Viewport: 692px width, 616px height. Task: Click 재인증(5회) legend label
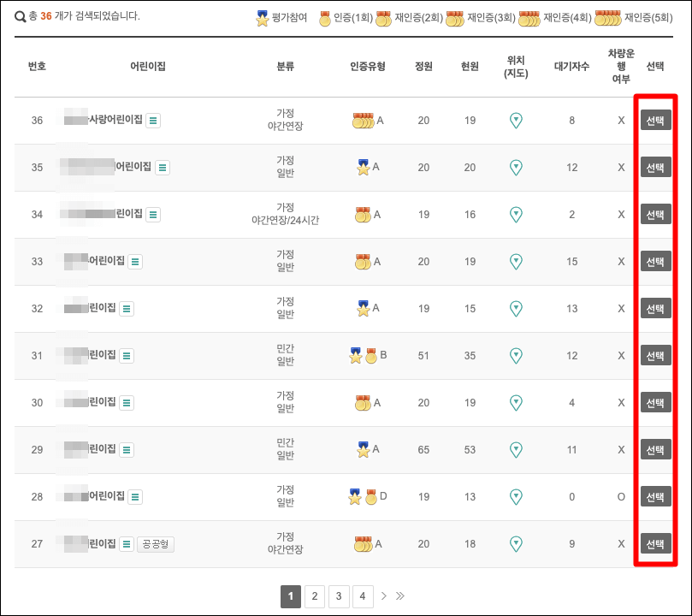click(648, 18)
